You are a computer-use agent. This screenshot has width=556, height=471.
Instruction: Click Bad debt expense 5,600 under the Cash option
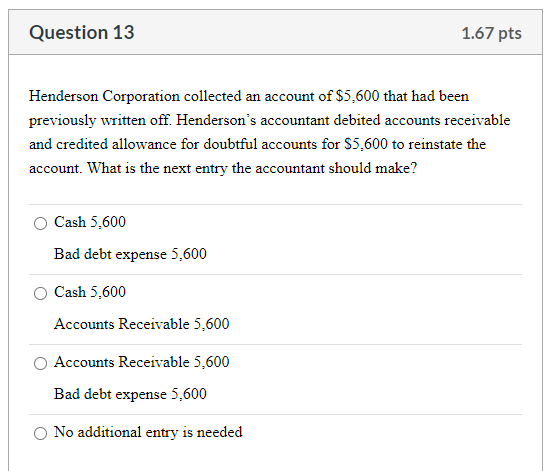[x=130, y=254]
